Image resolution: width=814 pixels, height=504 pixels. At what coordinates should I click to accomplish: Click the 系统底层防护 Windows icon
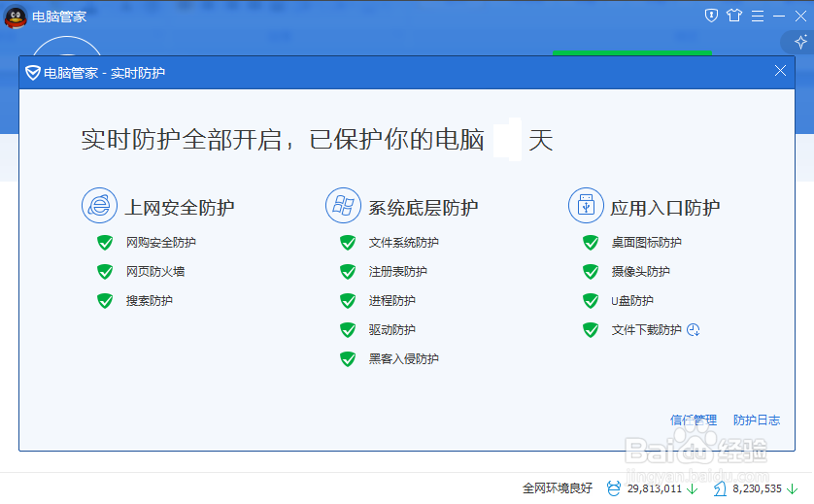tap(343, 206)
